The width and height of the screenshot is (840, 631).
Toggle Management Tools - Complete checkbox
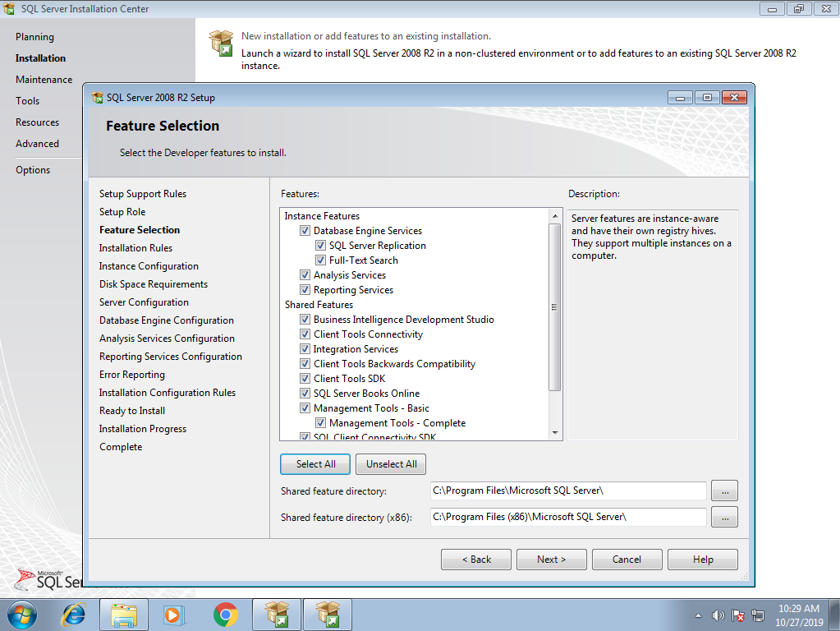tap(320, 423)
